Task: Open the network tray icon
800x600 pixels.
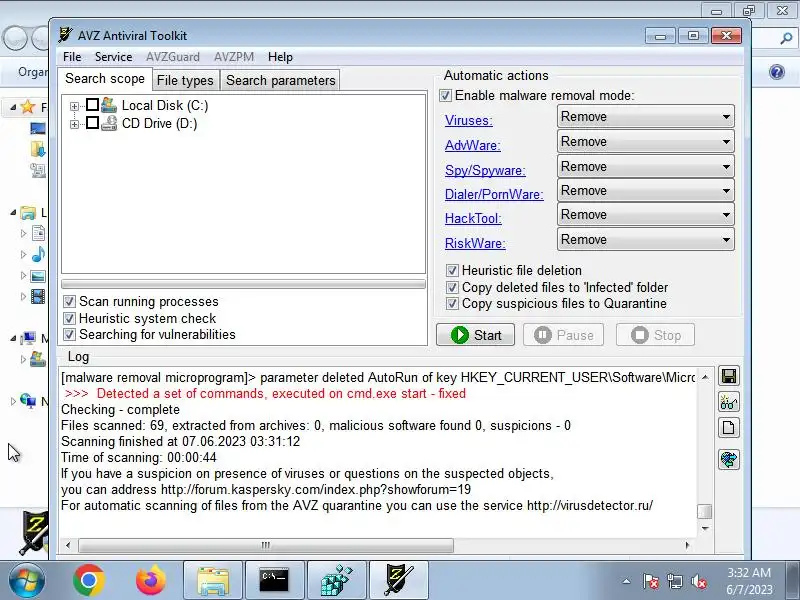Action: (x=674, y=581)
